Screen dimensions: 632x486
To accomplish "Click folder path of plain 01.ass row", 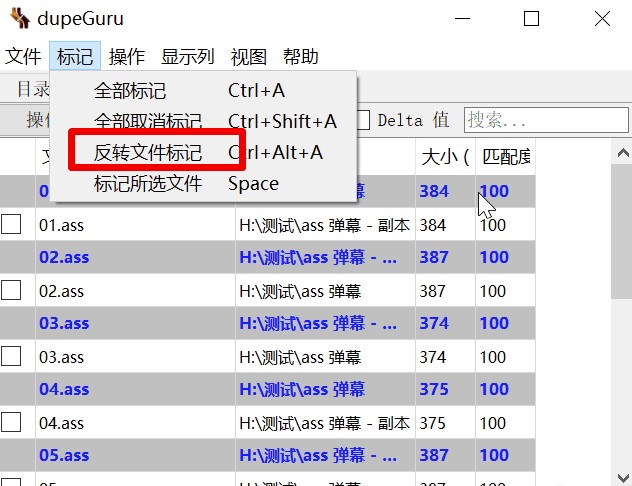I will 324,225.
